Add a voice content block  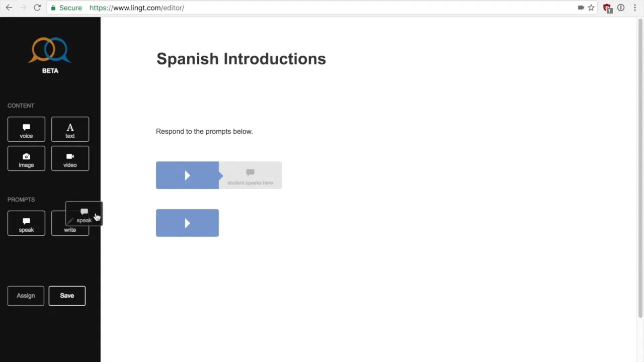[26, 129]
